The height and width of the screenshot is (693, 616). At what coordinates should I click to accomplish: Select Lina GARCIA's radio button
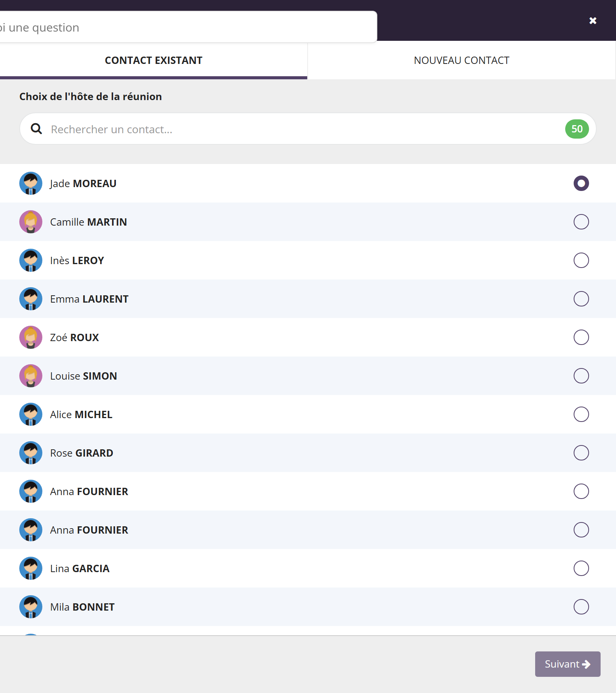coord(581,568)
